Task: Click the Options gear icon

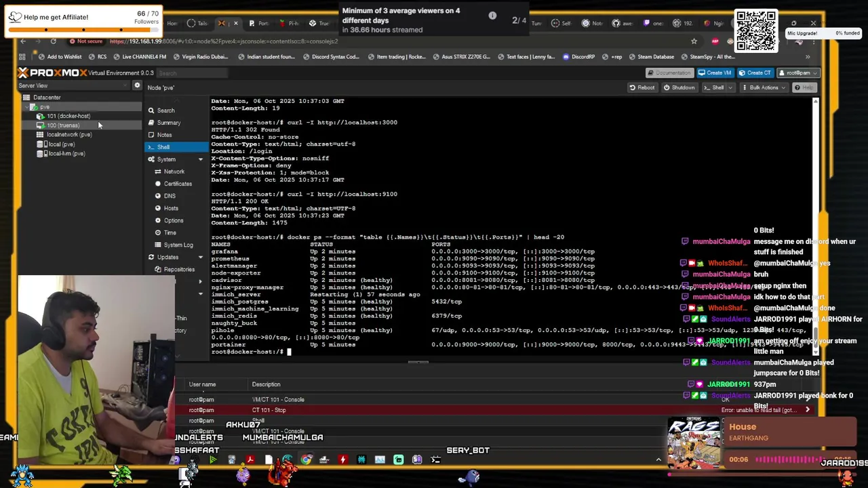Action: [158, 220]
